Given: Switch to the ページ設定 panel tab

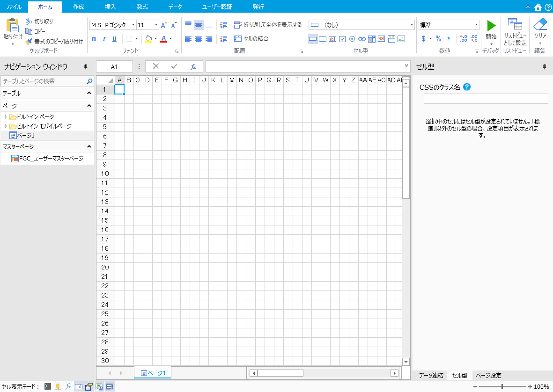Looking at the screenshot, I should tap(488, 375).
